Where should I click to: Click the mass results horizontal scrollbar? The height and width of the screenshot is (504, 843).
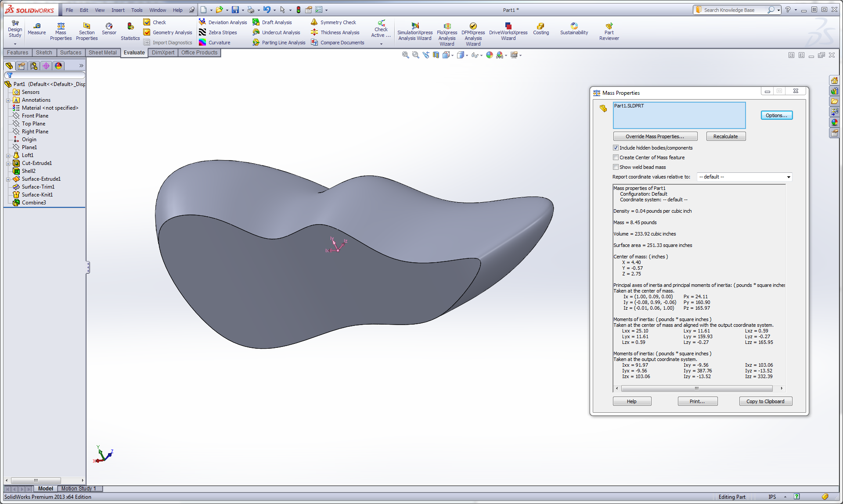[x=697, y=389]
